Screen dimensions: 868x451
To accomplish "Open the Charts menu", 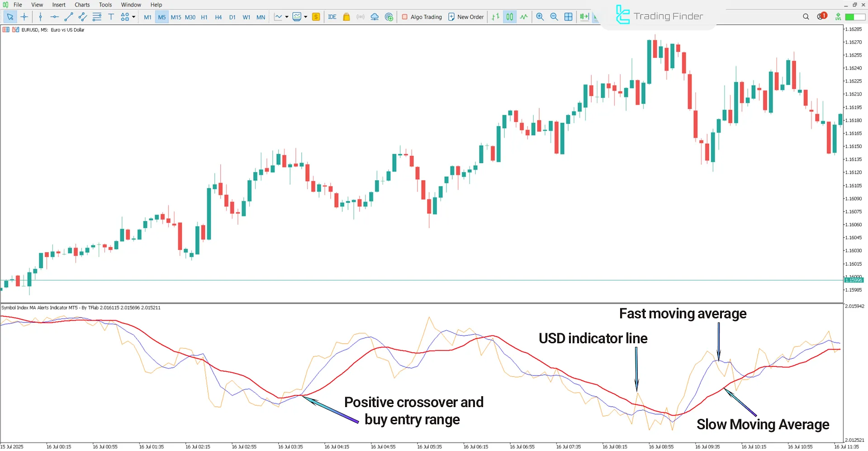I will point(82,5).
